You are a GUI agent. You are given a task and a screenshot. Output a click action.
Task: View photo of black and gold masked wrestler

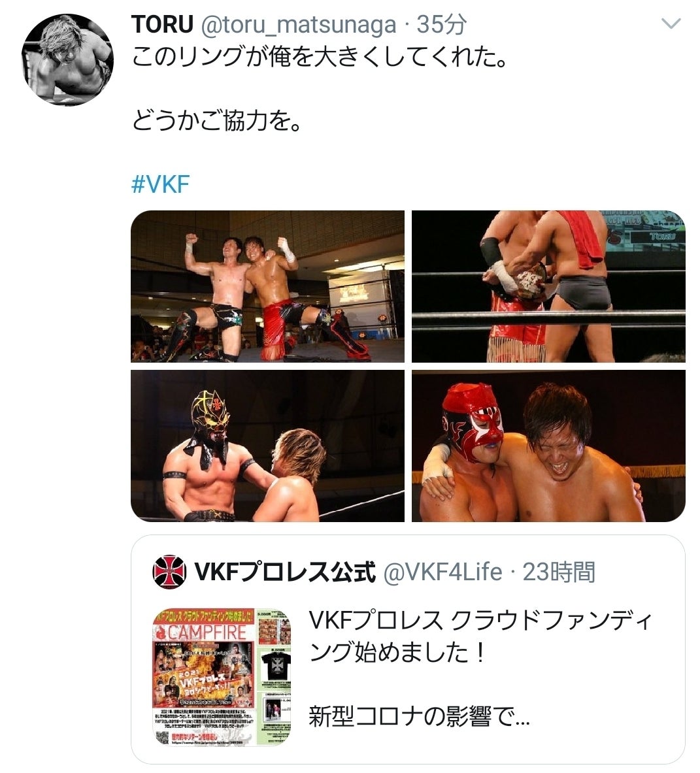268,446
